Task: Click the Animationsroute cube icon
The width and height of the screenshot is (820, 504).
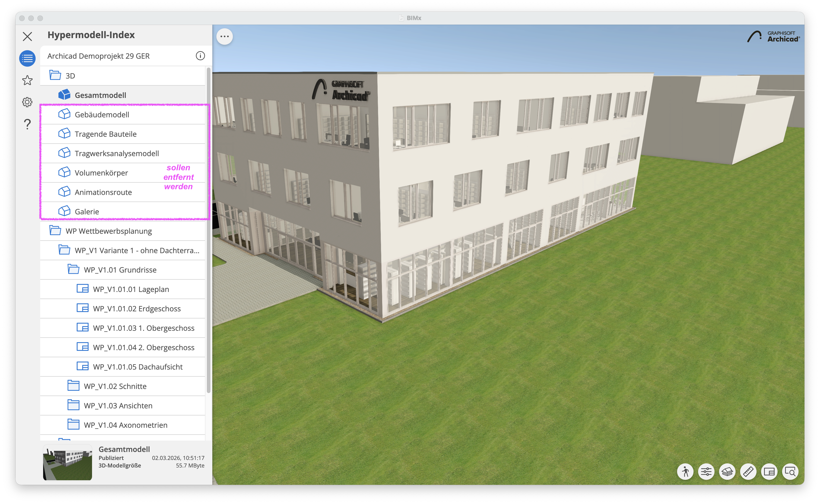Action: (64, 191)
